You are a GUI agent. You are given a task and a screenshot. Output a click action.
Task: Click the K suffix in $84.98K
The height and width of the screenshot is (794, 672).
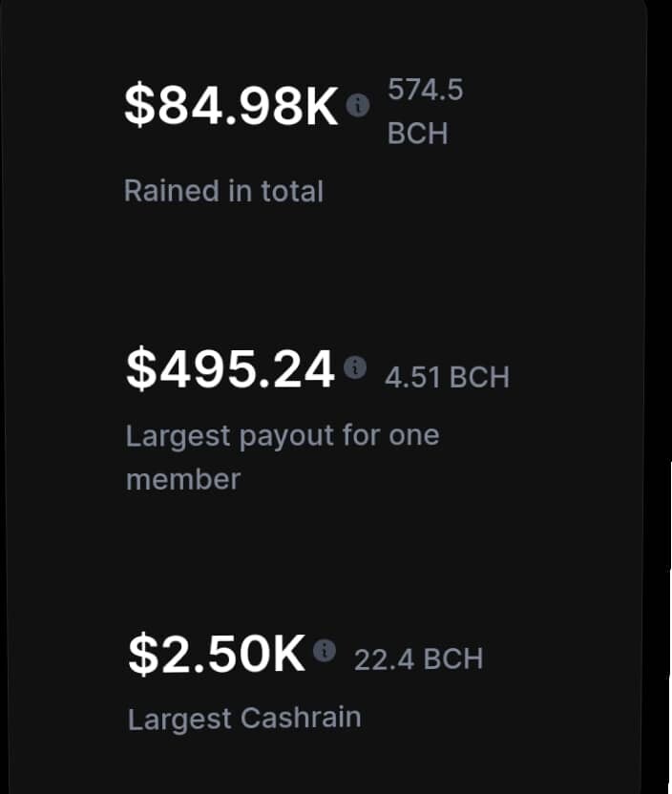[321, 106]
